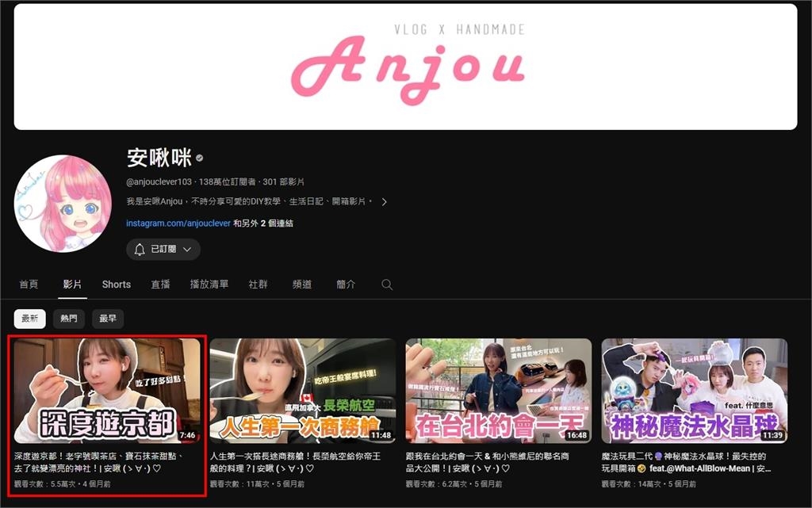
Task: Switch to the Shorts tab
Action: (116, 284)
